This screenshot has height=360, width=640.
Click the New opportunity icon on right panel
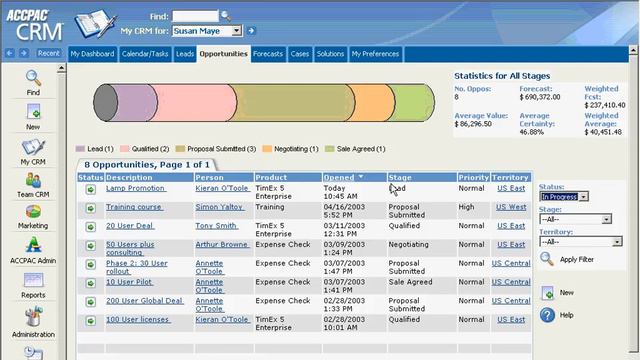(x=547, y=293)
